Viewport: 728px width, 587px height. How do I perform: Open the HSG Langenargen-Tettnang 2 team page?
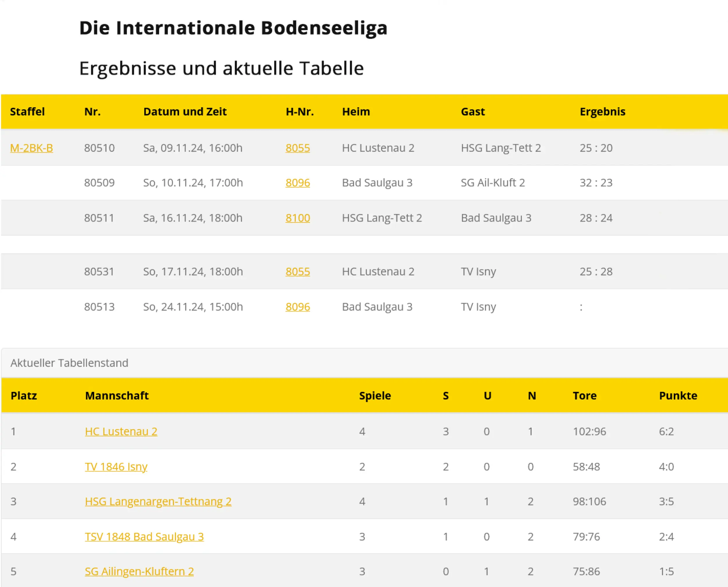click(158, 501)
